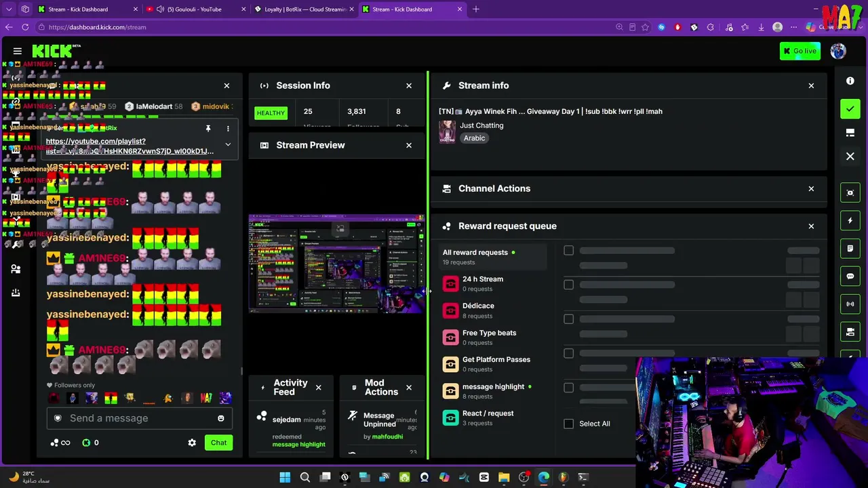Open the Terminal taskbar icon
868x488 pixels.
point(583,477)
